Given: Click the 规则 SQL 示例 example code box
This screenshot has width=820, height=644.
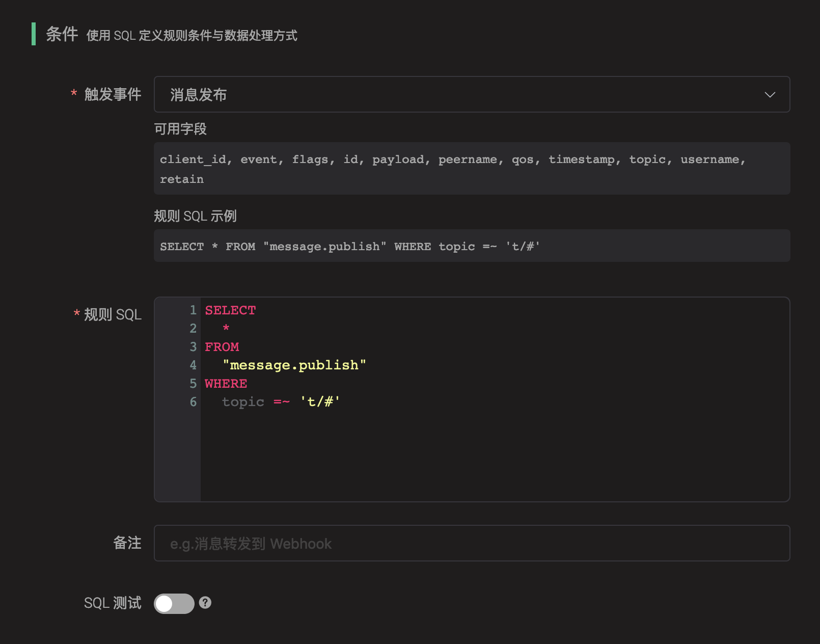Looking at the screenshot, I should coord(471,246).
